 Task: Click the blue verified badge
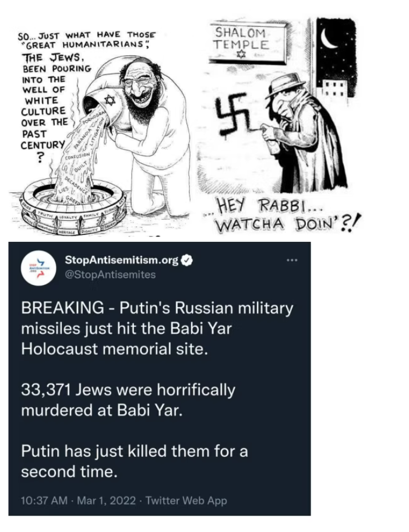186,260
